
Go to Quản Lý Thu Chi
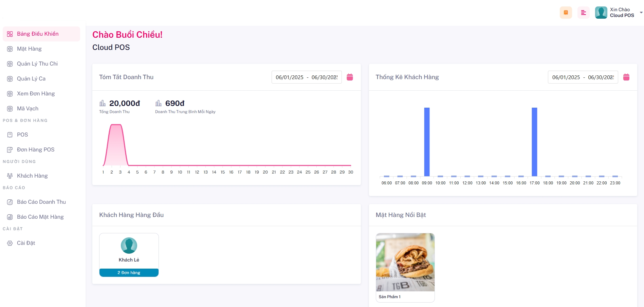pos(37,64)
